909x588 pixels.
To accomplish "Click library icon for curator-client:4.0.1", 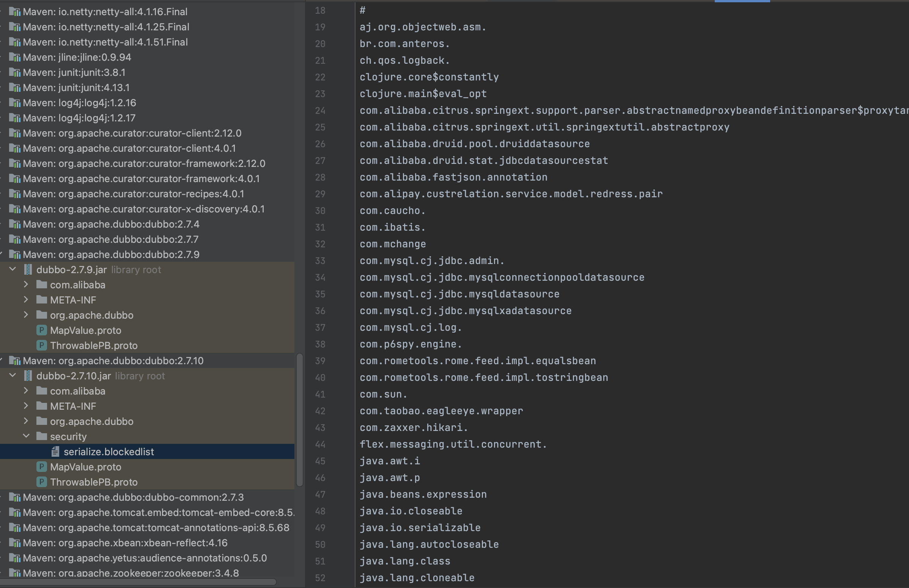I will tap(14, 149).
